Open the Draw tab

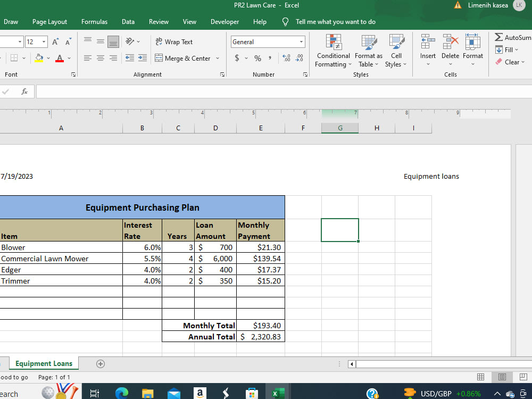(11, 22)
